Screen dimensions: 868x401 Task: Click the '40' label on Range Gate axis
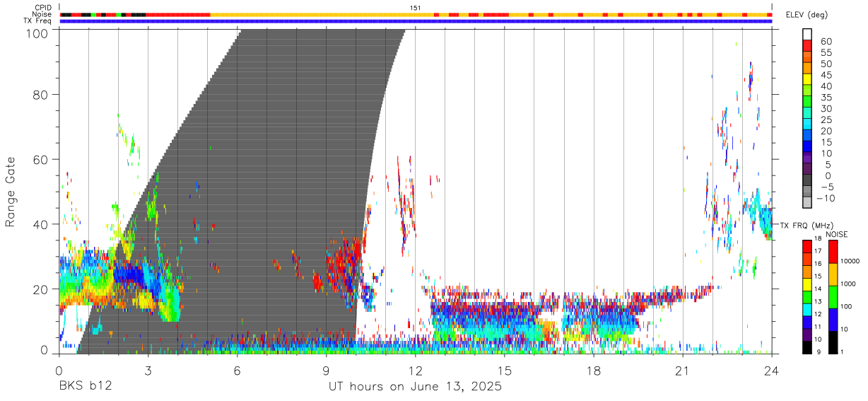(x=41, y=224)
